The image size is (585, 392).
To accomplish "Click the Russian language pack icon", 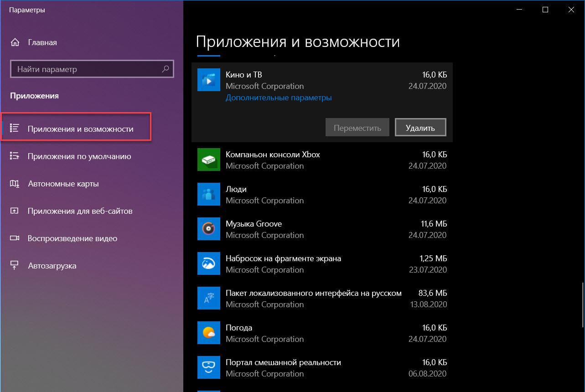I will [x=209, y=299].
